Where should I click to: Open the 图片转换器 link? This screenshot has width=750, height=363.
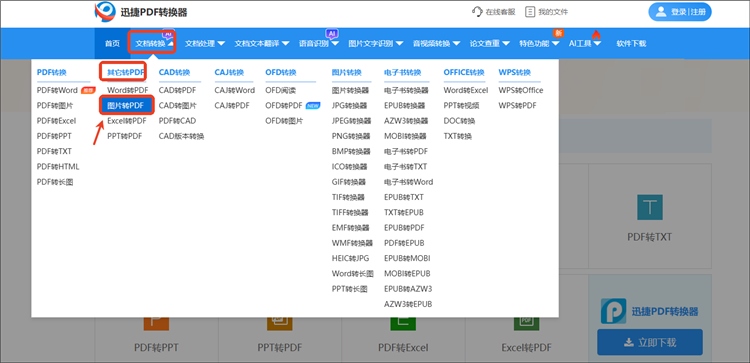pos(351,90)
